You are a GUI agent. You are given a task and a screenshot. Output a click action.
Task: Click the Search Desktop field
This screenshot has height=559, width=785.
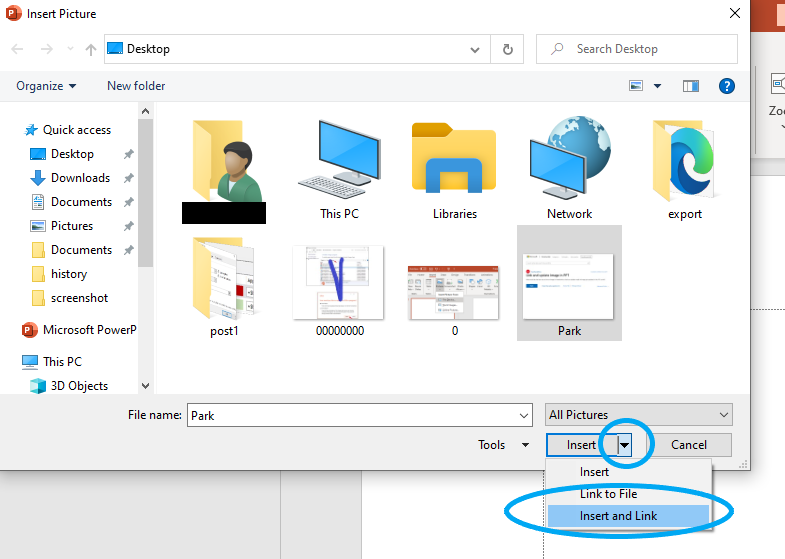[x=636, y=49]
